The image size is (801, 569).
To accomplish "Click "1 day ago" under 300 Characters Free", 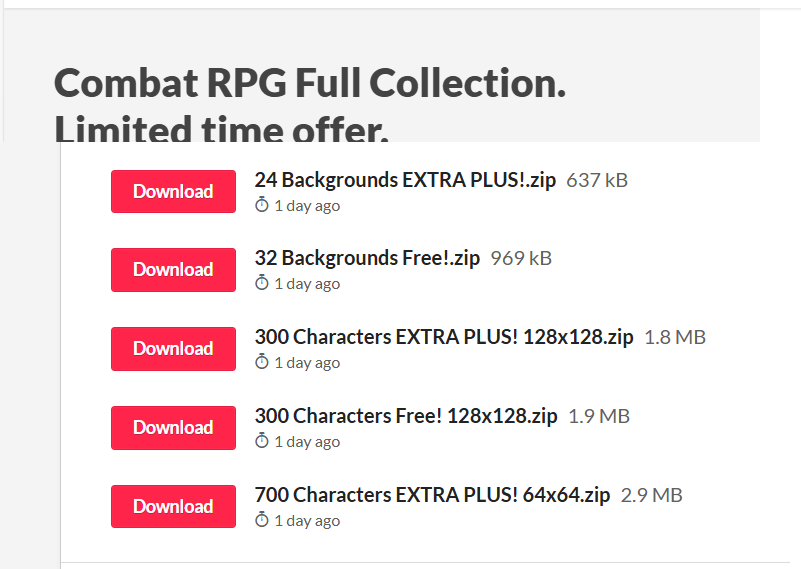I will coord(307,442).
